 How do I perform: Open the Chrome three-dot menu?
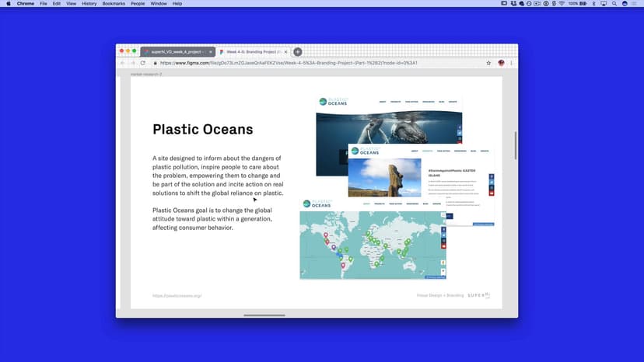pos(511,63)
